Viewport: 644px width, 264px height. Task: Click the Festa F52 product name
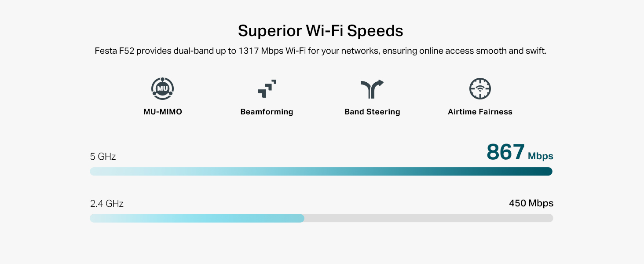pyautogui.click(x=115, y=51)
